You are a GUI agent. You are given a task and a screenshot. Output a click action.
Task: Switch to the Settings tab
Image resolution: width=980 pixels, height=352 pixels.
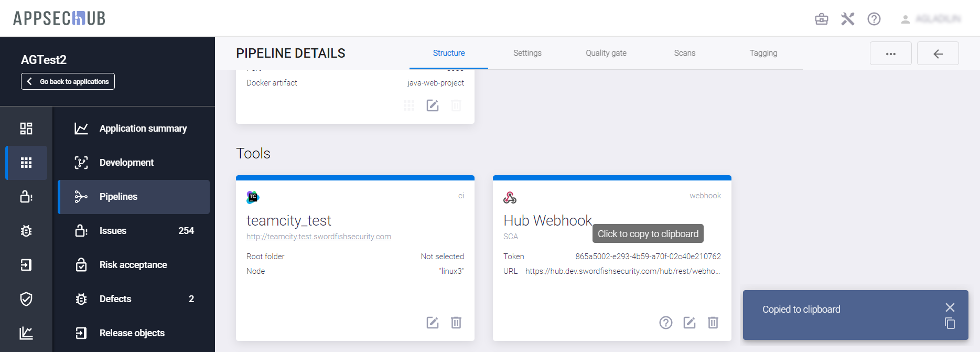point(527,53)
